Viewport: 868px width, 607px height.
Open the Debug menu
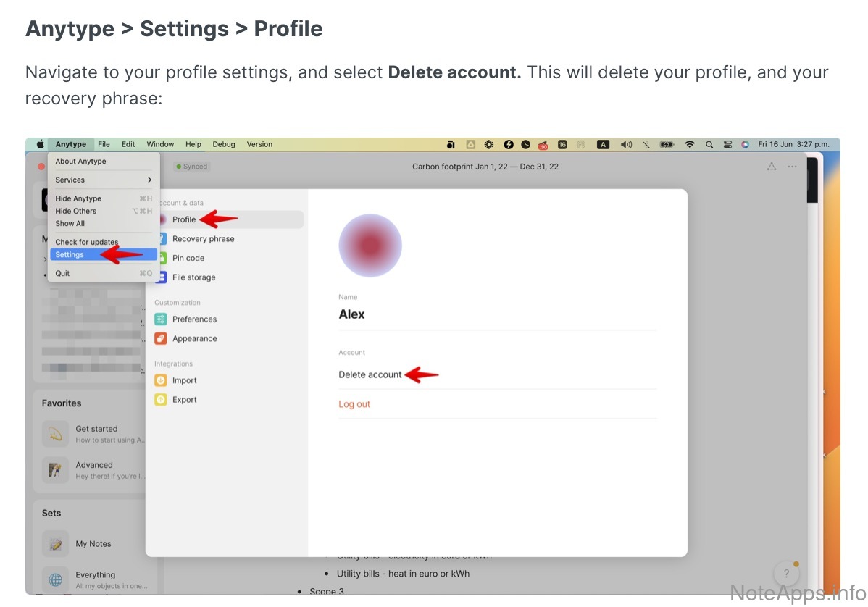(223, 144)
